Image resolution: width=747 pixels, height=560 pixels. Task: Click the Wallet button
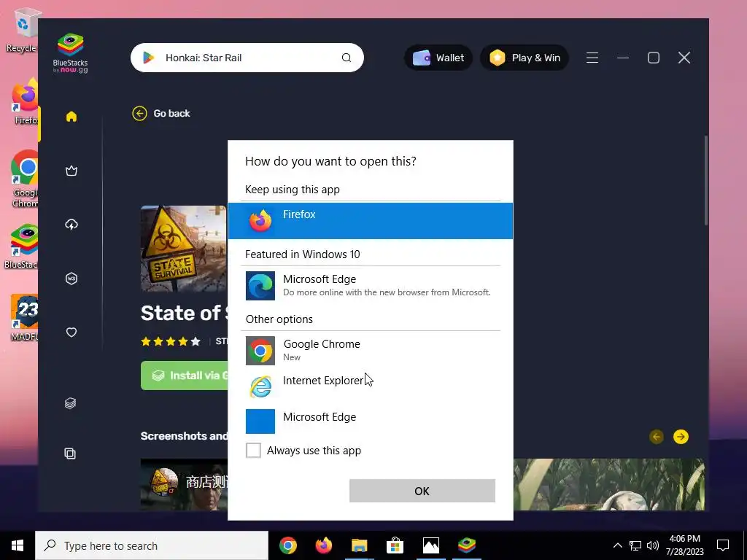pos(438,58)
